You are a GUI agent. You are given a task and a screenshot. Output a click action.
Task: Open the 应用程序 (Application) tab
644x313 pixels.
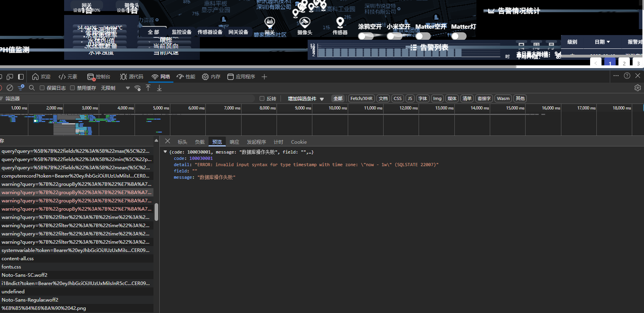click(241, 77)
